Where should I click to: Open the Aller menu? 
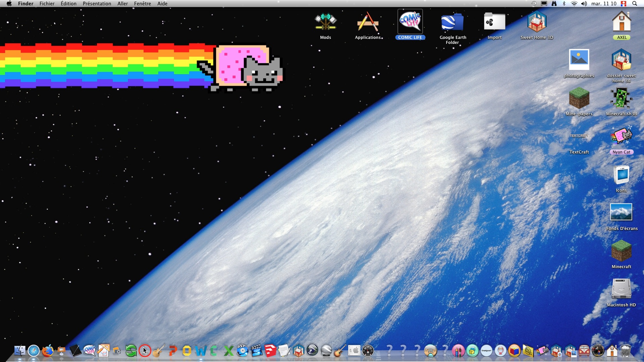pos(122,4)
